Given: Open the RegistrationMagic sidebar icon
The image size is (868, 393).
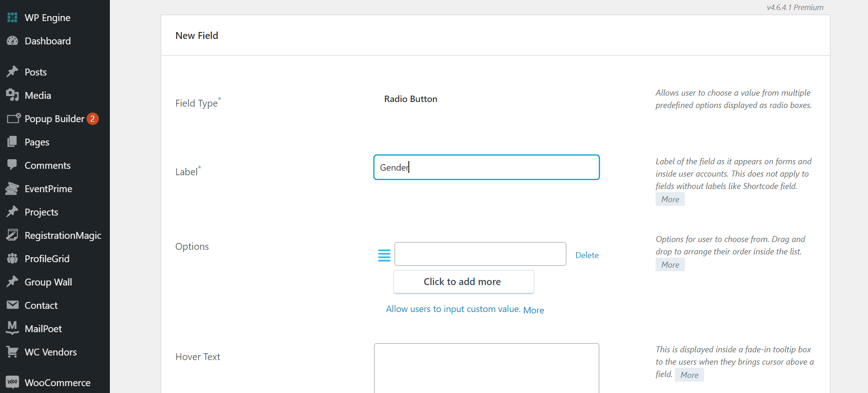Looking at the screenshot, I should click(12, 235).
